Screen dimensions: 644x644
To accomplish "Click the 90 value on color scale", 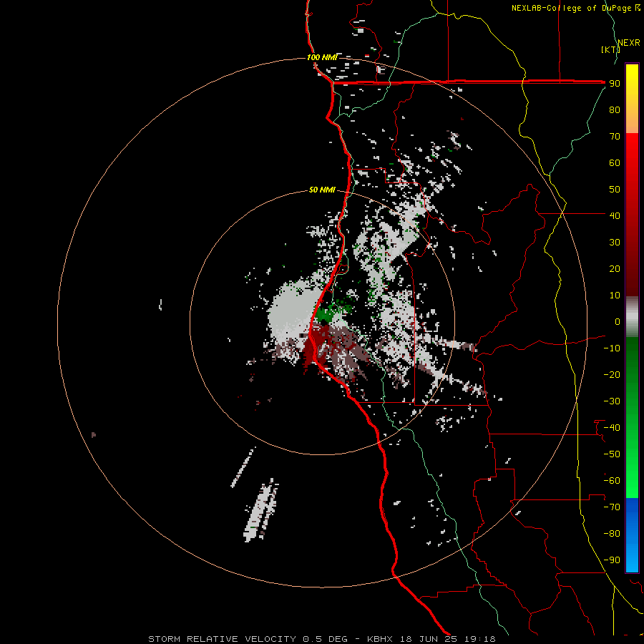I will (615, 84).
